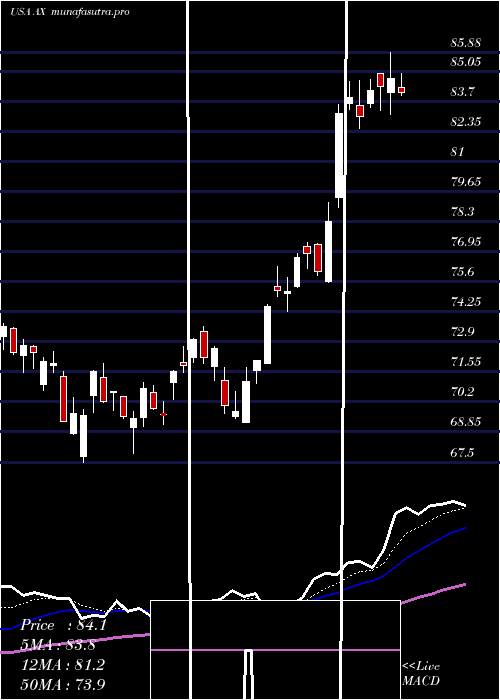This screenshot has height=700, width=500.
Task: Select the 81 price level label
Action: 458,152
